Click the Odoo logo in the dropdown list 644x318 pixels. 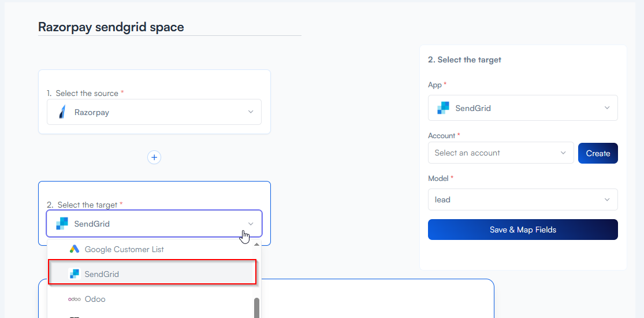pyautogui.click(x=74, y=299)
